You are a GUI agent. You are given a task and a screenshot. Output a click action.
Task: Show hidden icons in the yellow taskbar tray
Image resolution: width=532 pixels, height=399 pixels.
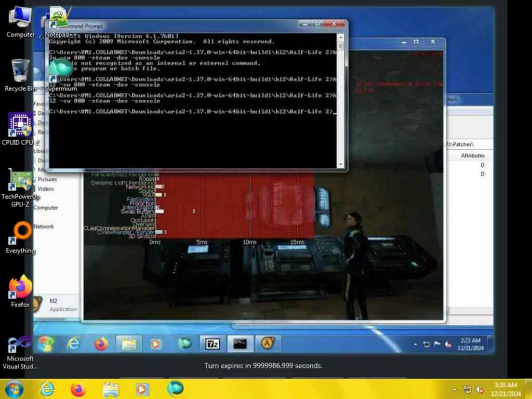point(455,390)
